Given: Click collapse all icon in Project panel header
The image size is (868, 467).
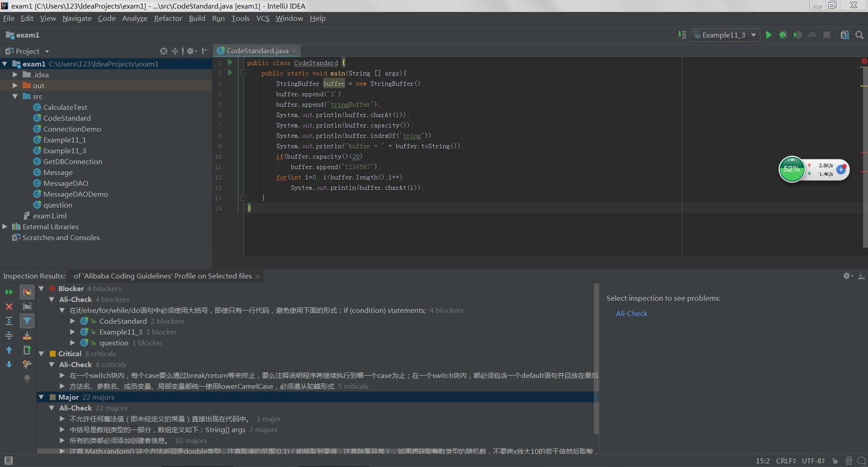Looking at the screenshot, I should pos(175,51).
